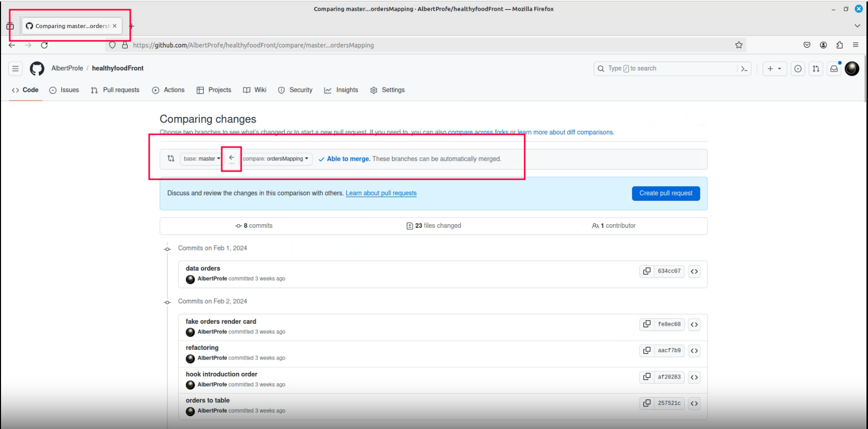Expand the compare: ordersMapping dropdown

(276, 159)
